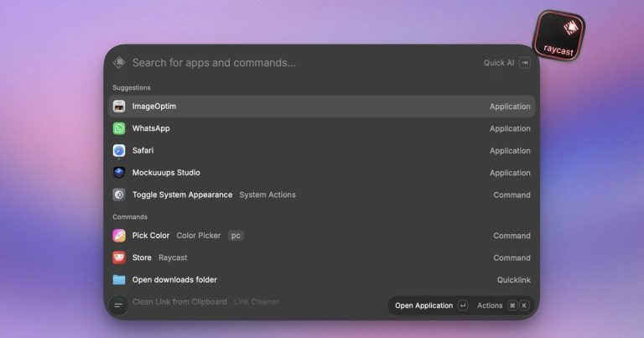The height and width of the screenshot is (338, 644).
Task: Click the blue downloads folder icon
Action: point(119,279)
